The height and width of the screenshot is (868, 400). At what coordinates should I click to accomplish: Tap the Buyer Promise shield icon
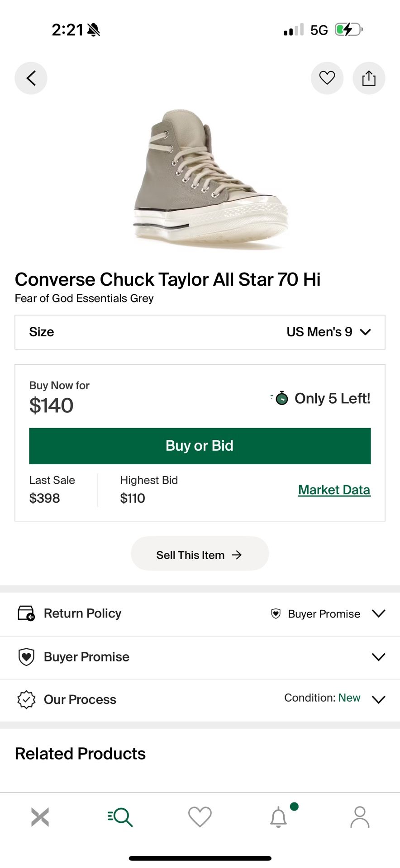click(x=26, y=657)
